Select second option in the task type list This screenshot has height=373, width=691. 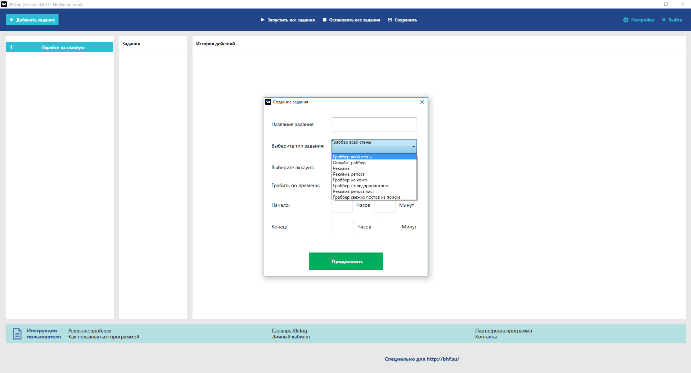coord(374,163)
